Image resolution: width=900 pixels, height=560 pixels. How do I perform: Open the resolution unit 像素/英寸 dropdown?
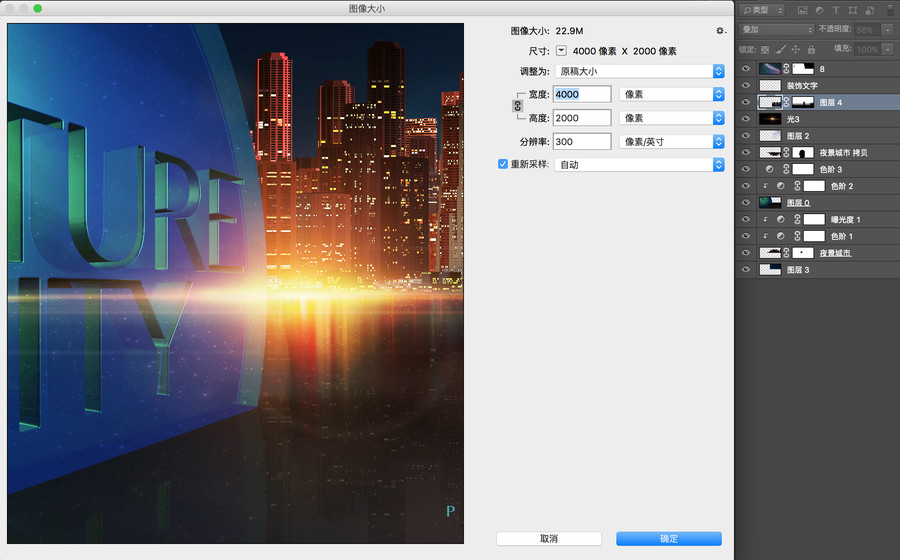click(x=672, y=142)
